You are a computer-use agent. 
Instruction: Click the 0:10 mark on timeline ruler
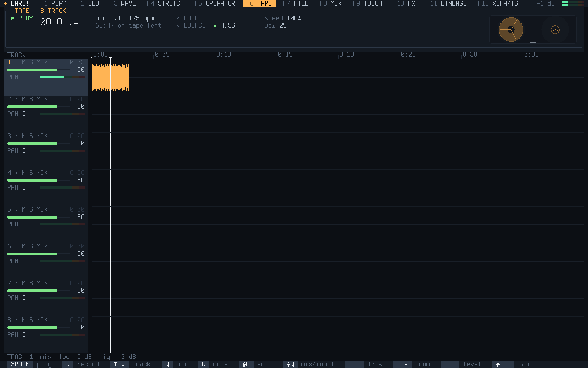[224, 55]
